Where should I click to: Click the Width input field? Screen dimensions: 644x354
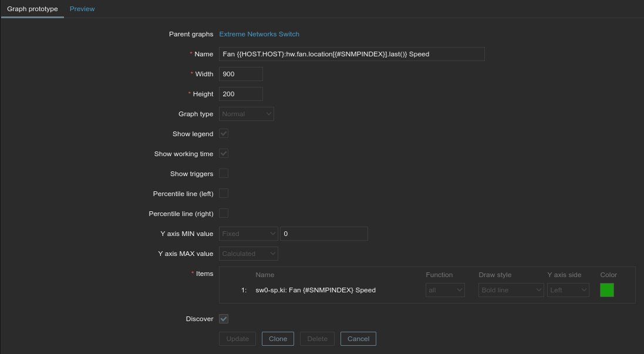(241, 74)
